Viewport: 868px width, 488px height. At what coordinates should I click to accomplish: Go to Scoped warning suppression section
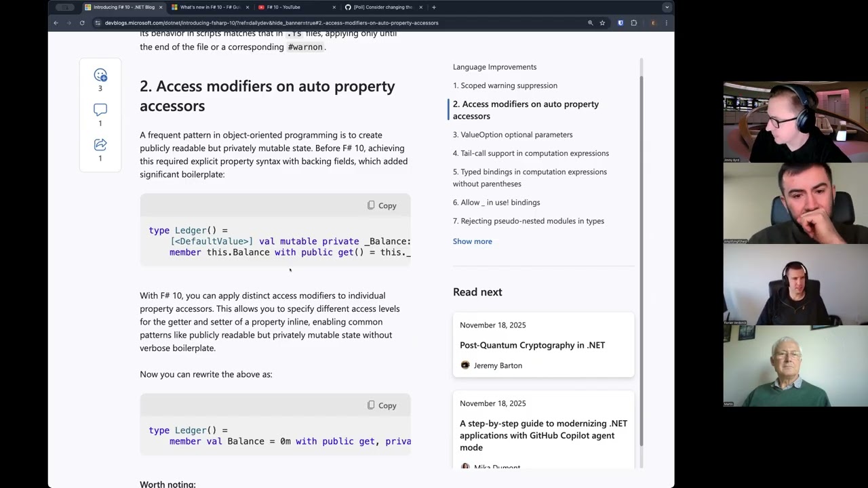tap(505, 85)
